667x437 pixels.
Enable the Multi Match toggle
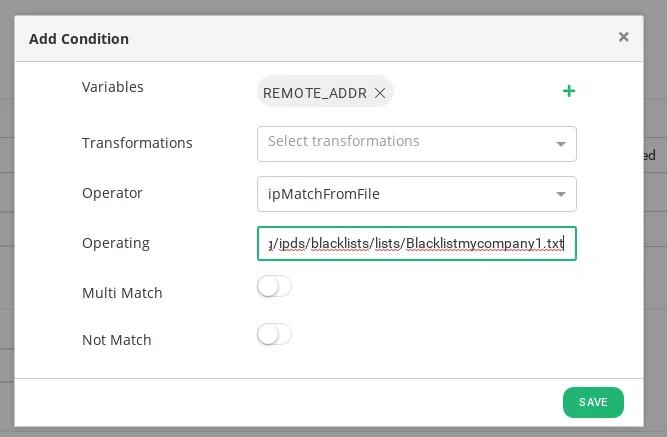[x=274, y=287]
